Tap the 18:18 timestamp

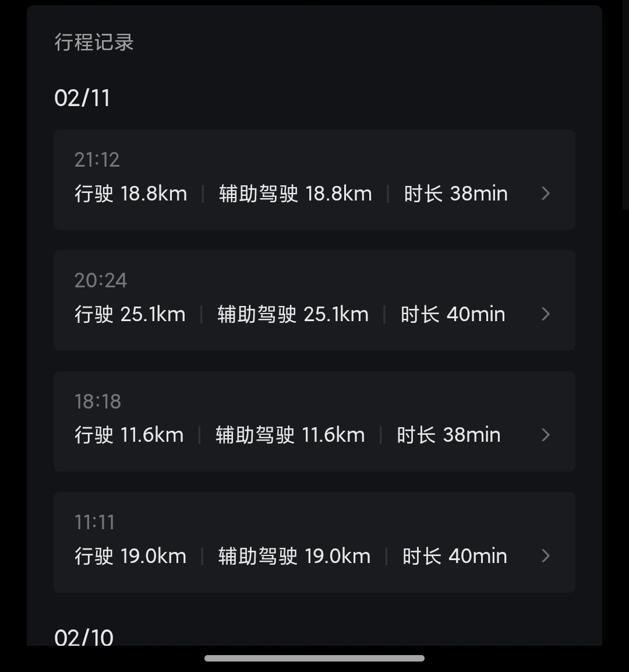tap(97, 401)
